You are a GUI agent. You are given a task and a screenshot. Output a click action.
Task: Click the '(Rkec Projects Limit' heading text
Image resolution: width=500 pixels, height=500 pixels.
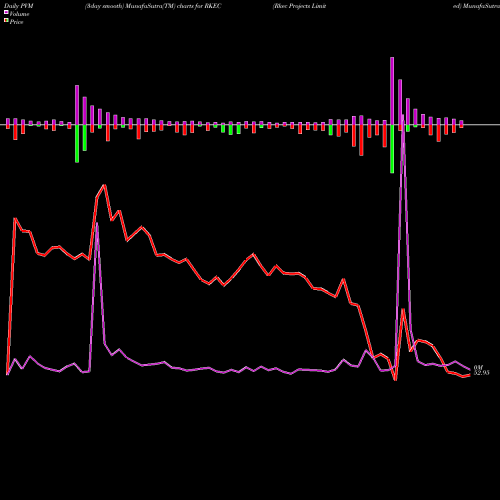299,6
